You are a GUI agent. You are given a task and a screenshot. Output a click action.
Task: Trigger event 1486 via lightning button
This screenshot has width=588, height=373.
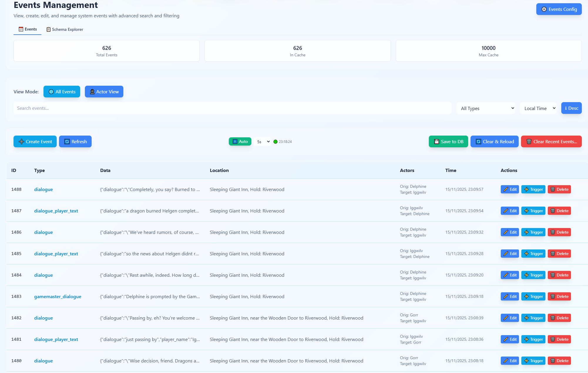533,232
